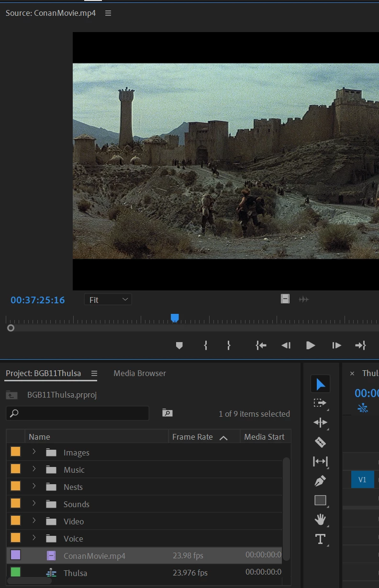Sort by Frame Rate column arrow
The image size is (379, 588).
coord(223,437)
